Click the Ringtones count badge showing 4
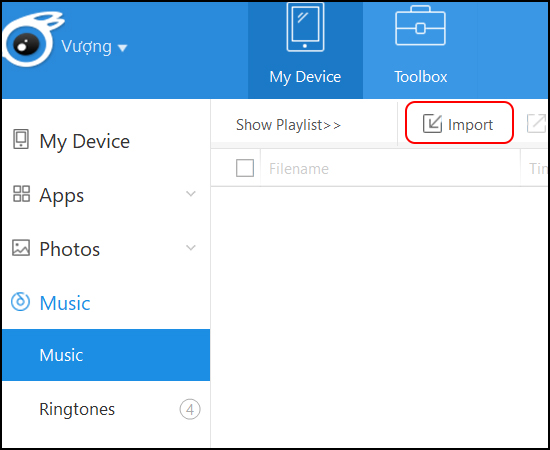Image resolution: width=550 pixels, height=450 pixels. [x=190, y=409]
